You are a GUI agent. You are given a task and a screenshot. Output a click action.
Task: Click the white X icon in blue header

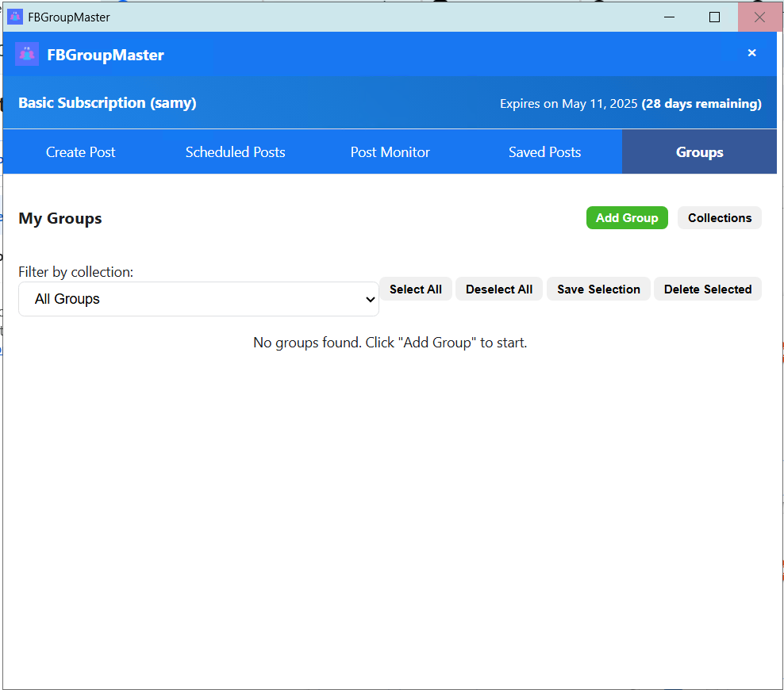pos(751,53)
